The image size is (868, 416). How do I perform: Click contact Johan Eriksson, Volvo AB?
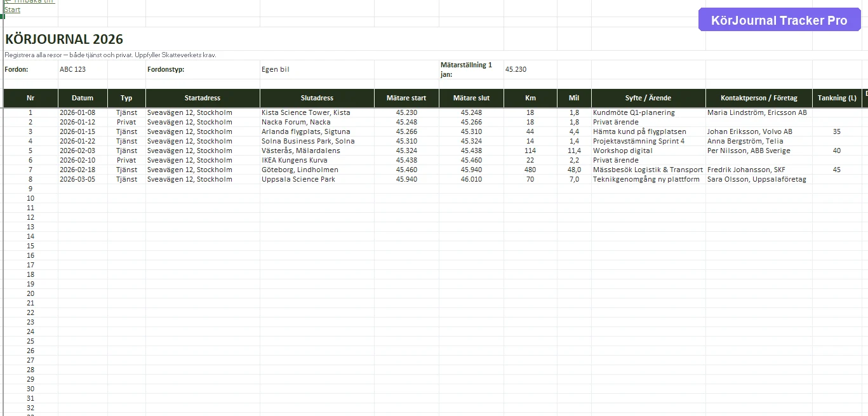(x=759, y=131)
